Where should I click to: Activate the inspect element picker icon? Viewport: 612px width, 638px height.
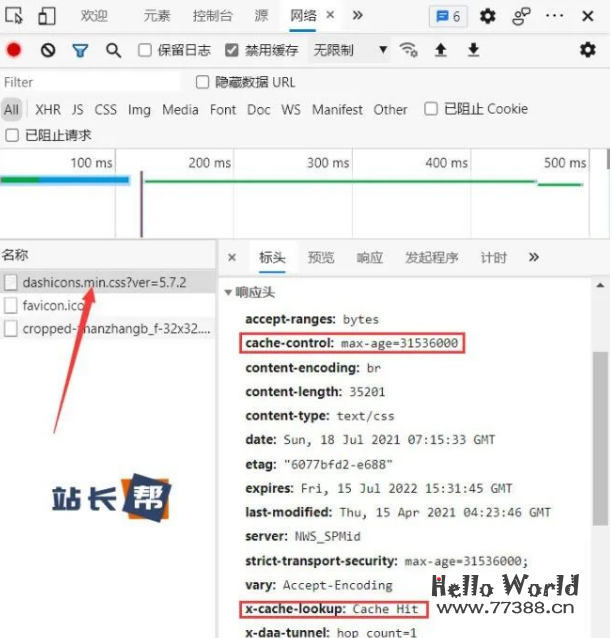click(x=14, y=16)
